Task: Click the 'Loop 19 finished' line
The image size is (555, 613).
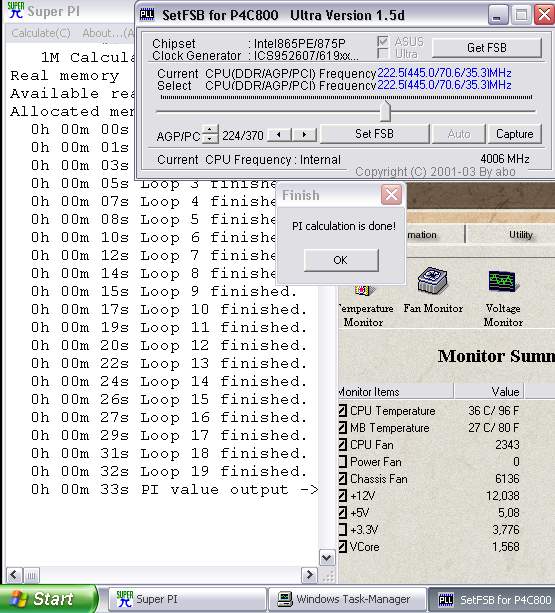Action: [169, 471]
